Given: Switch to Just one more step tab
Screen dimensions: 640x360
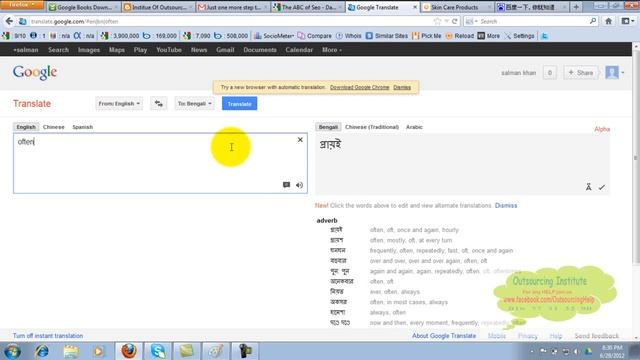Looking at the screenshot, I should tap(233, 7).
